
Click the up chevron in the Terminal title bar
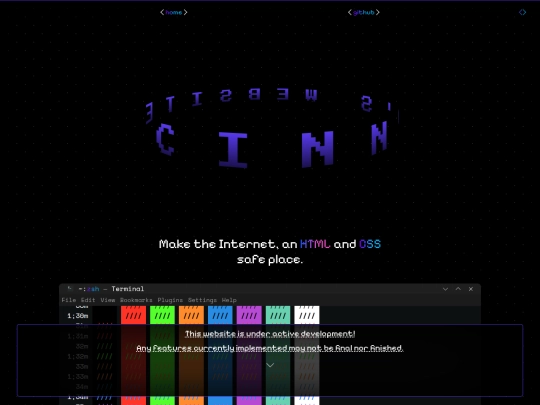point(458,289)
